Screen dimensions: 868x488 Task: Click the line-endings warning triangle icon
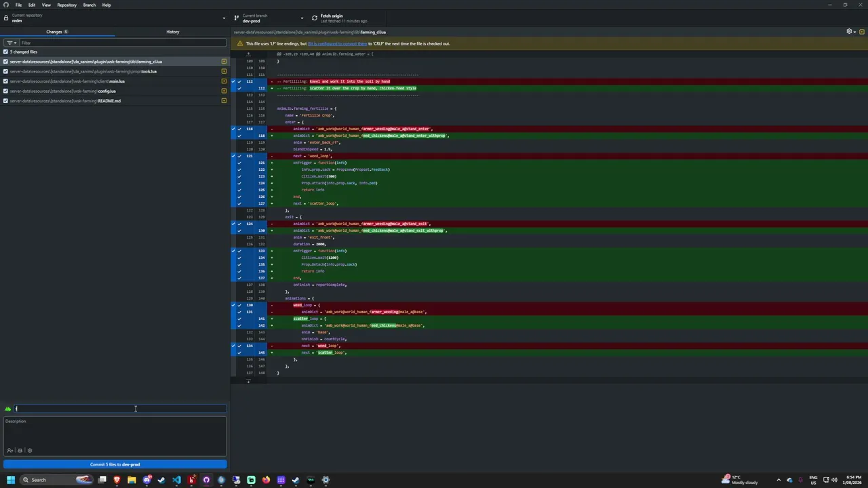point(239,43)
